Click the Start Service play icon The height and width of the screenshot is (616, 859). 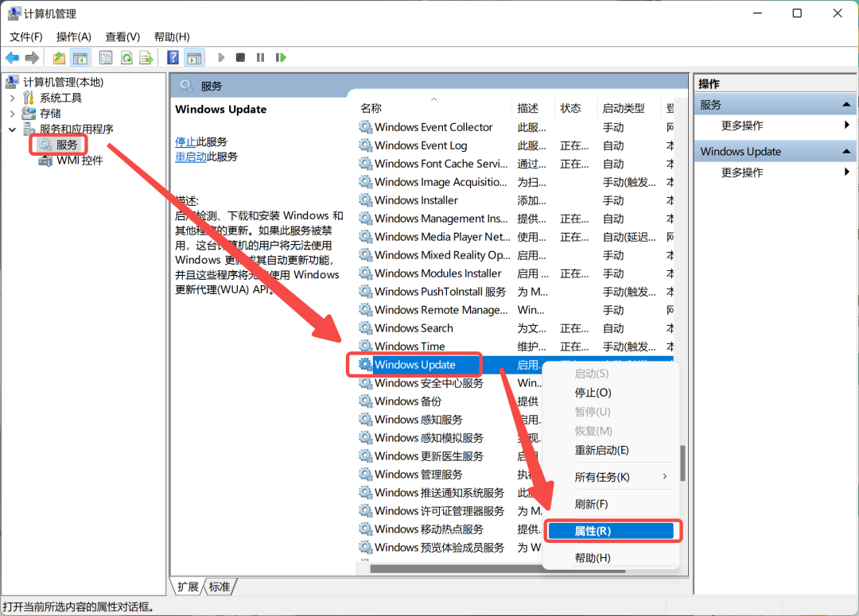point(221,57)
